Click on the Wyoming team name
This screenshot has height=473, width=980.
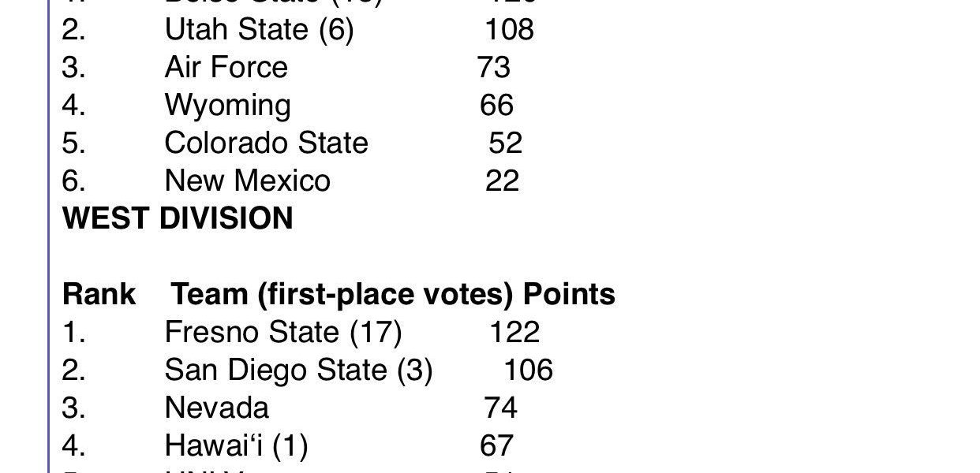[x=227, y=106]
